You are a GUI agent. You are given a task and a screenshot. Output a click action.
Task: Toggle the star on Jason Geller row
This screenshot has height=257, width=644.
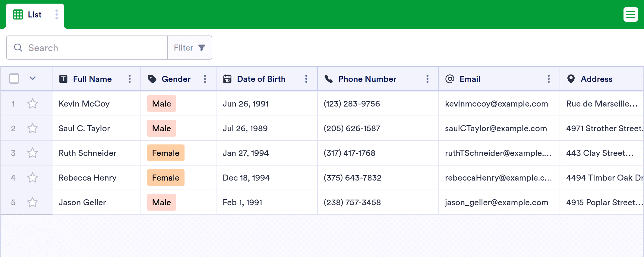(33, 203)
